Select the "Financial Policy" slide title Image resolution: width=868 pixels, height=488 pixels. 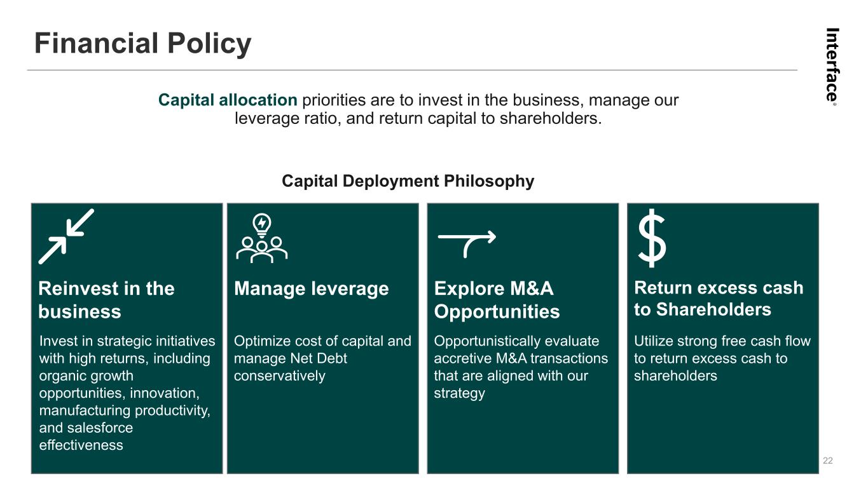coord(142,44)
